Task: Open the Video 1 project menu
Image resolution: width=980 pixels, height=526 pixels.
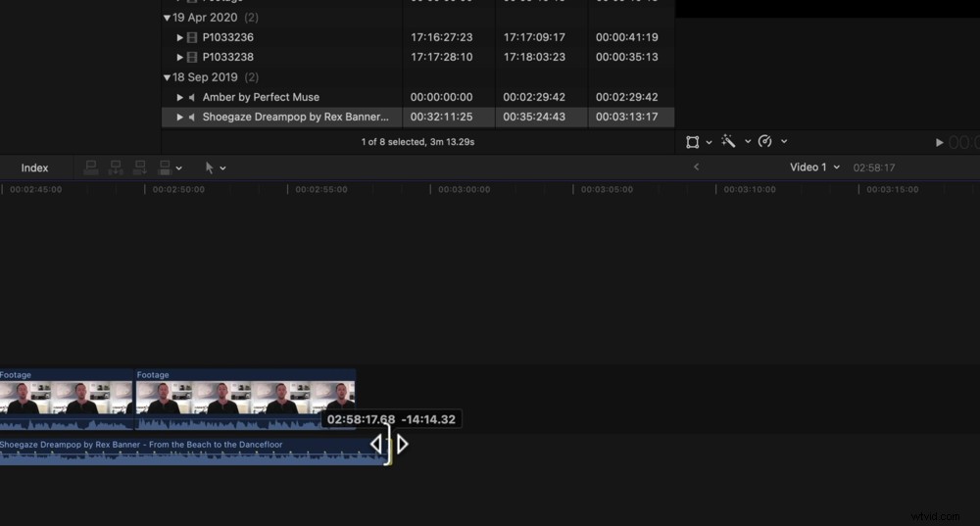Action: tap(814, 167)
